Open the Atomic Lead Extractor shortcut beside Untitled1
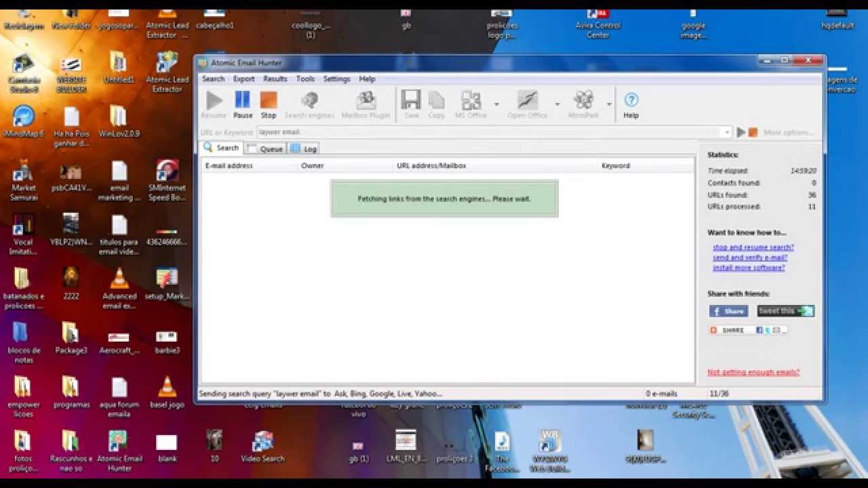The width and height of the screenshot is (868, 488). tap(167, 72)
